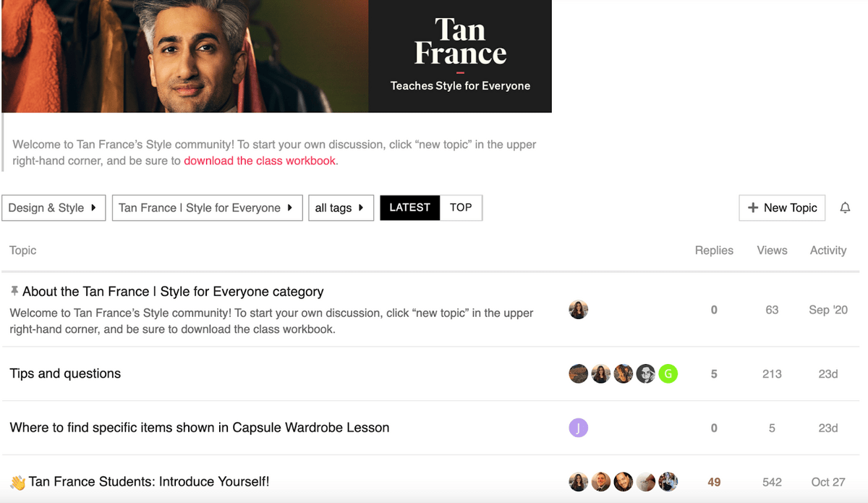Click the purple J user avatar
Screen dimensions: 868x503
[579, 428]
